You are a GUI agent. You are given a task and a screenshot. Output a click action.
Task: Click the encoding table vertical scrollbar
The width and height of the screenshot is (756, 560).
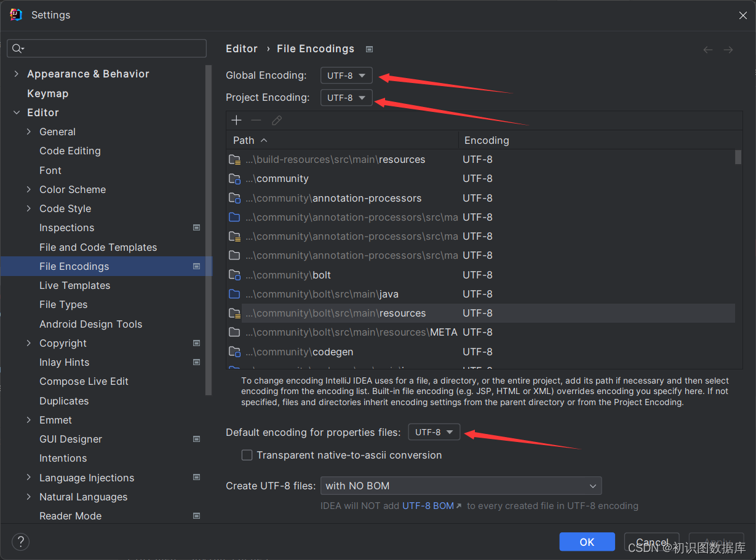738,157
